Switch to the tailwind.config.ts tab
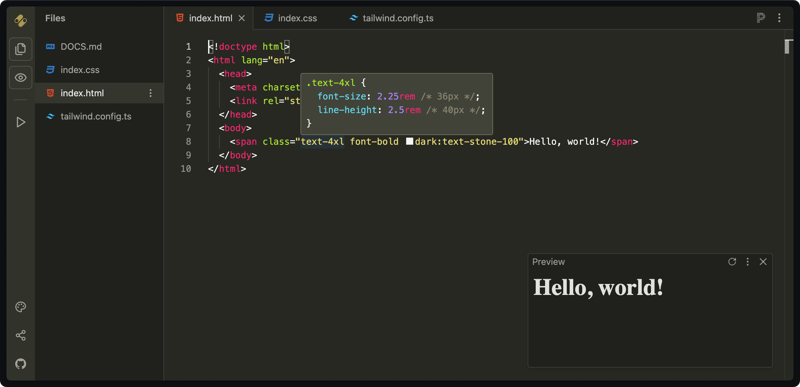The height and width of the screenshot is (387, 800). (391, 18)
